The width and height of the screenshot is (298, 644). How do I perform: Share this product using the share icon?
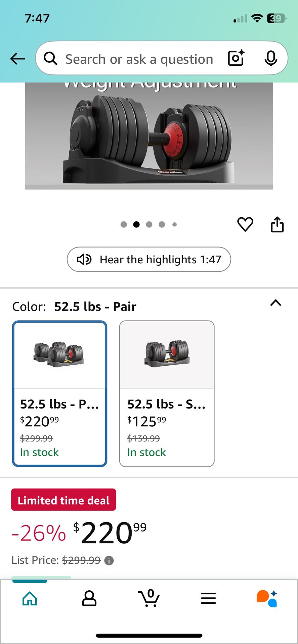(277, 224)
